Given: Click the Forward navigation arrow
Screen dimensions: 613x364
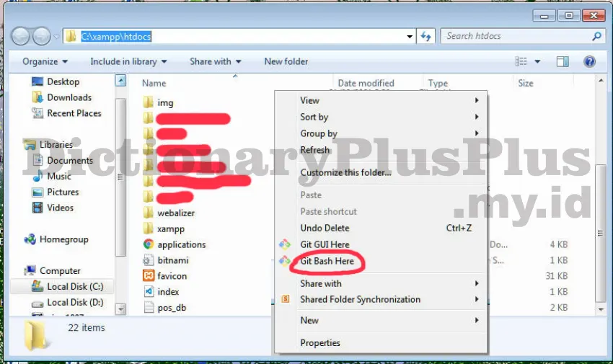Looking at the screenshot, I should tap(41, 36).
